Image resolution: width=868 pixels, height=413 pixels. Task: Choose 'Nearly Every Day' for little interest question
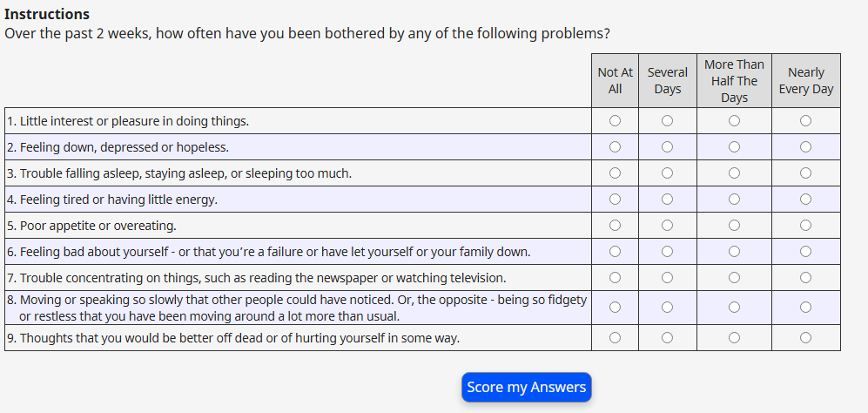pos(805,120)
